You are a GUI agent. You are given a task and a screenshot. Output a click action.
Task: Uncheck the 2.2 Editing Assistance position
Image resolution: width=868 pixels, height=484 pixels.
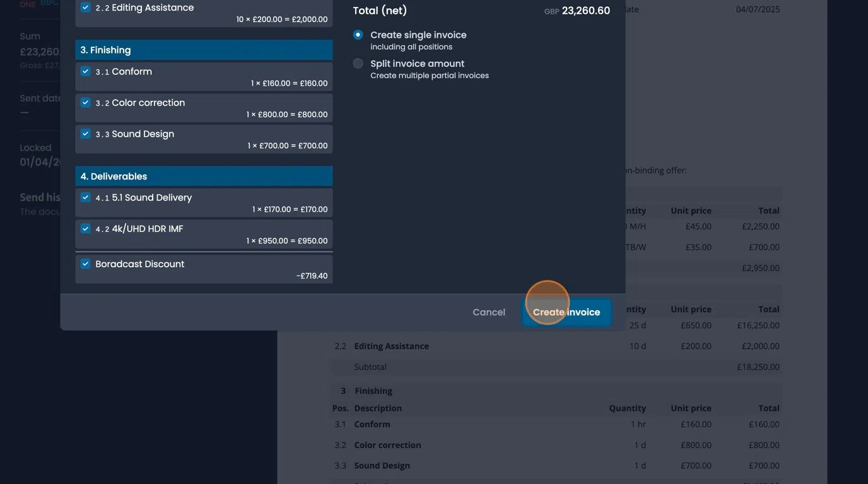85,7
